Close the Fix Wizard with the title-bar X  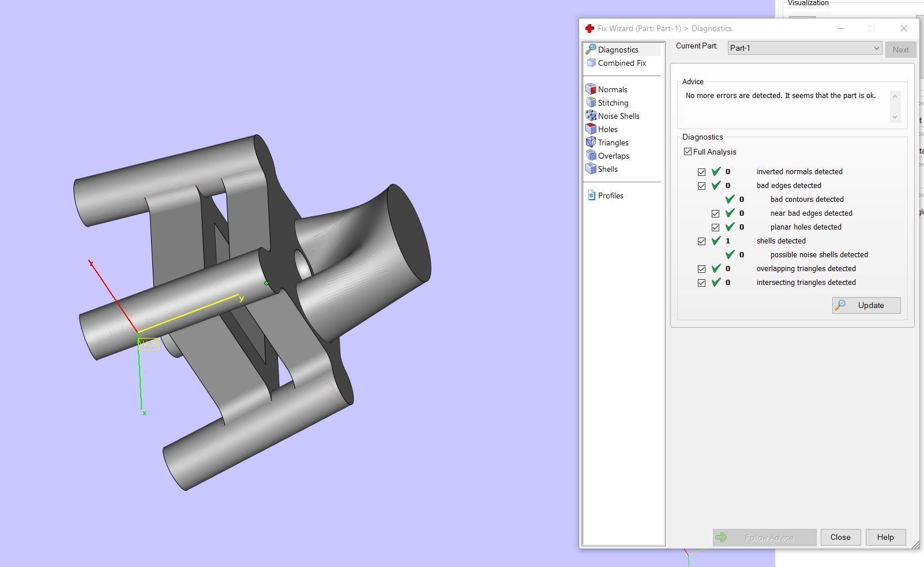tap(904, 28)
